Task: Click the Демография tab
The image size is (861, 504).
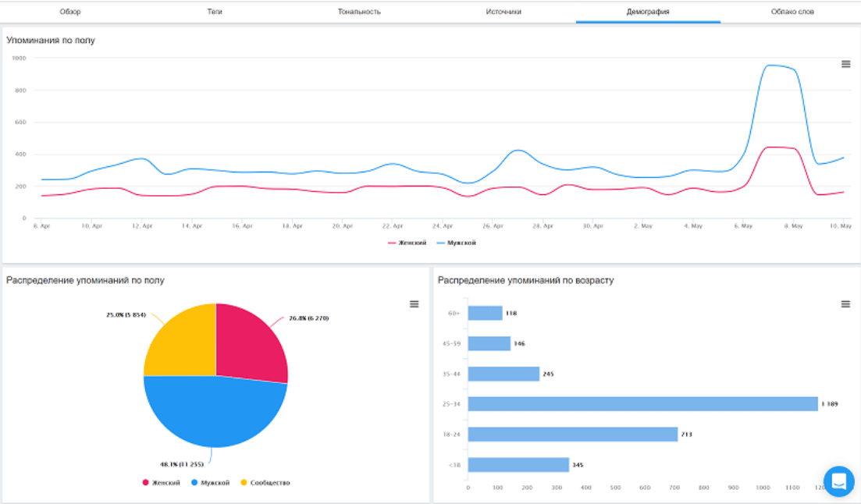Action: point(648,12)
